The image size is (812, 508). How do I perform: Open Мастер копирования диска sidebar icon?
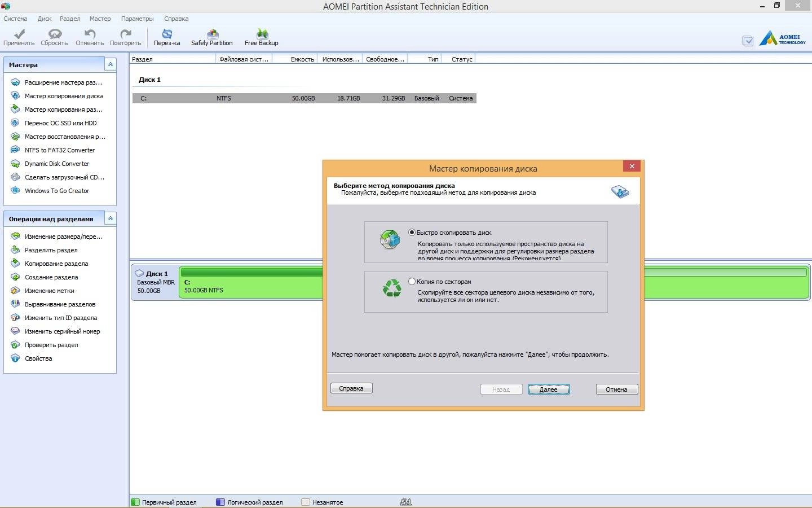point(15,96)
